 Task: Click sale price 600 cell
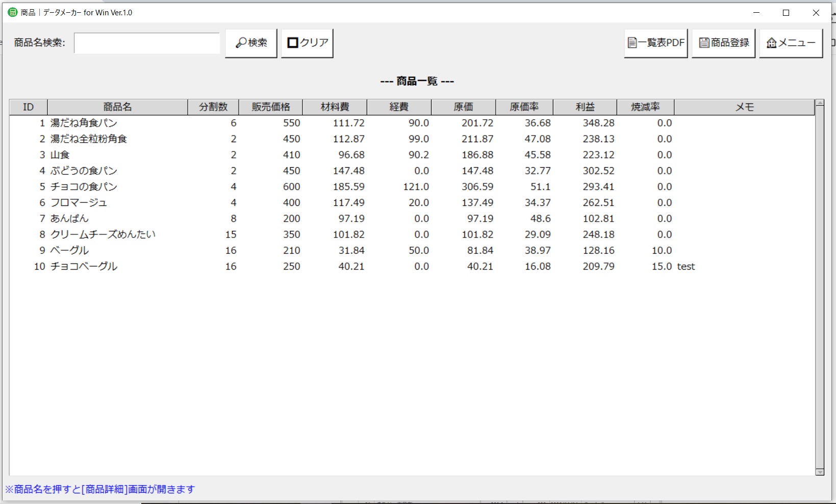[x=292, y=187]
